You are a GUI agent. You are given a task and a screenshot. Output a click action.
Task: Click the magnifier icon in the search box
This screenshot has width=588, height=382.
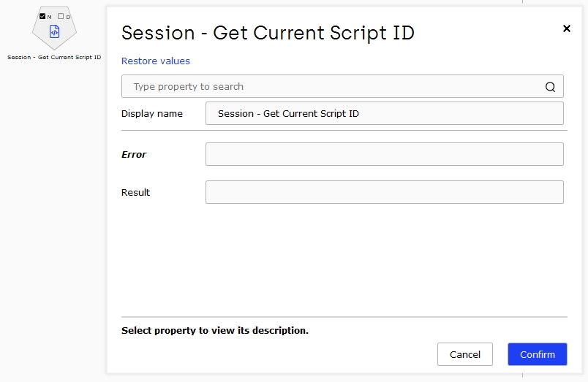(x=550, y=87)
